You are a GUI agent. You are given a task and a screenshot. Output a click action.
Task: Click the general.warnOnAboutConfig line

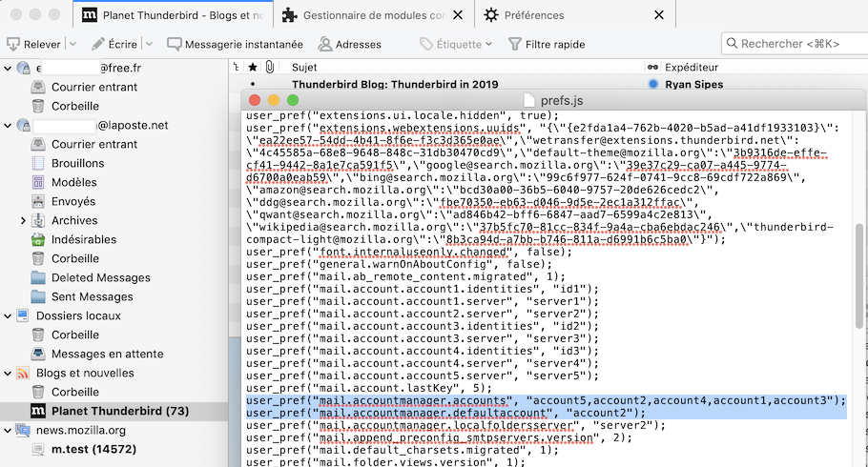point(399,264)
